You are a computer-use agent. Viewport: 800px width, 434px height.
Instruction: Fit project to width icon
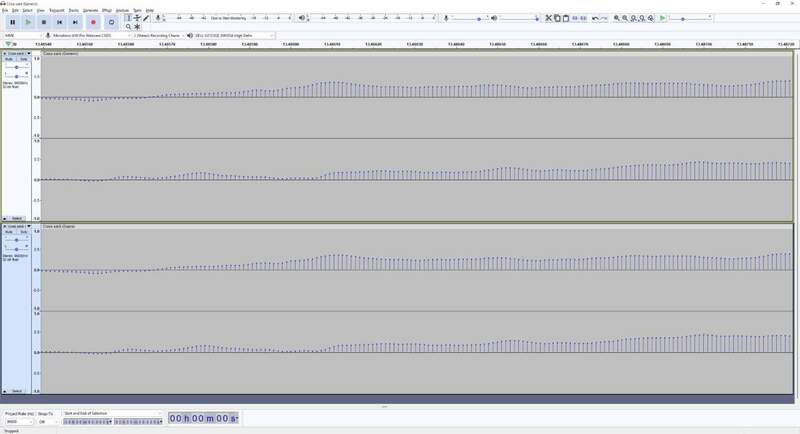coord(642,18)
